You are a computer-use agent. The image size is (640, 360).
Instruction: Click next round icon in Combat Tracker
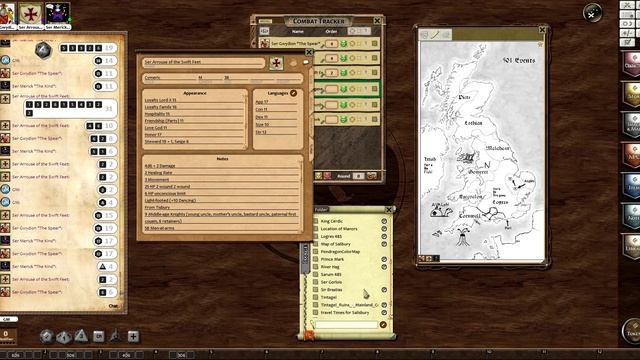click(371, 176)
